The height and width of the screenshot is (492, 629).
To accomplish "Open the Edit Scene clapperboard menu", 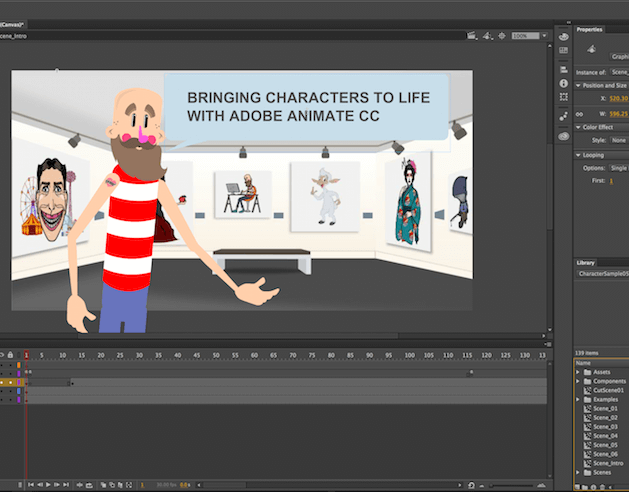I will (472, 36).
